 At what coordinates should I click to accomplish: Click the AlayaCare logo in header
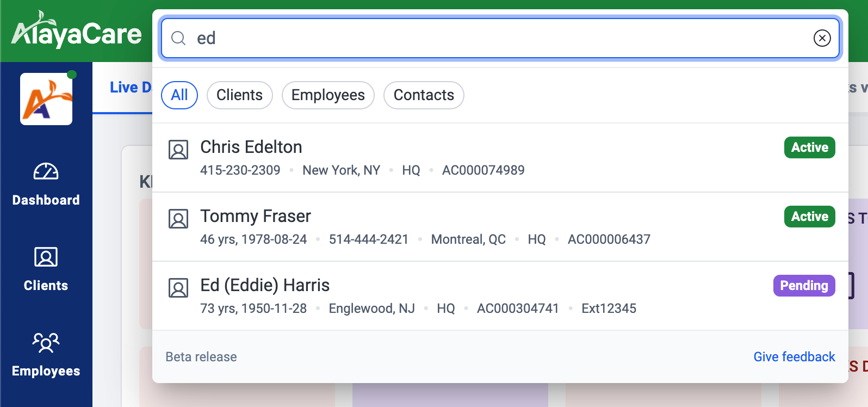click(76, 32)
